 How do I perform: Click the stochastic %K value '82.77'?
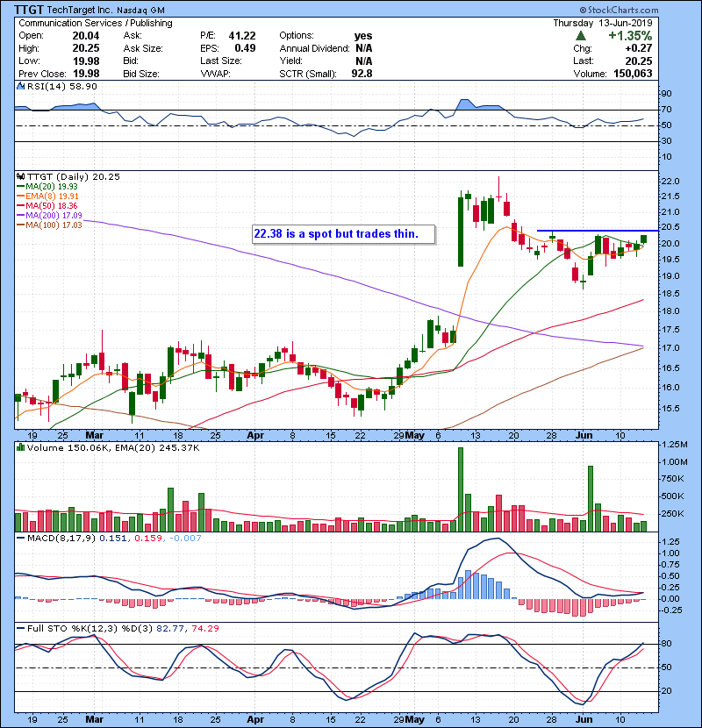170,628
